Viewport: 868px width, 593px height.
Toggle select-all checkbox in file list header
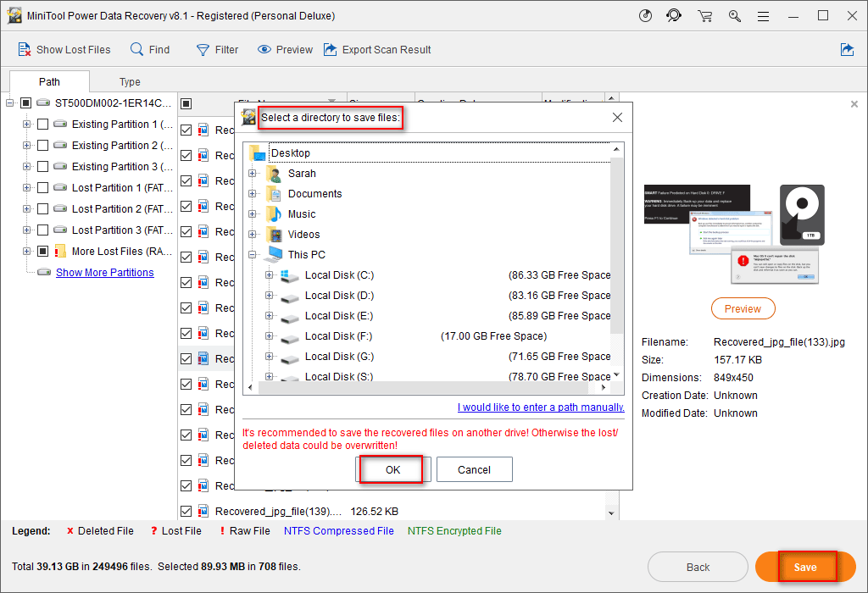pyautogui.click(x=186, y=103)
